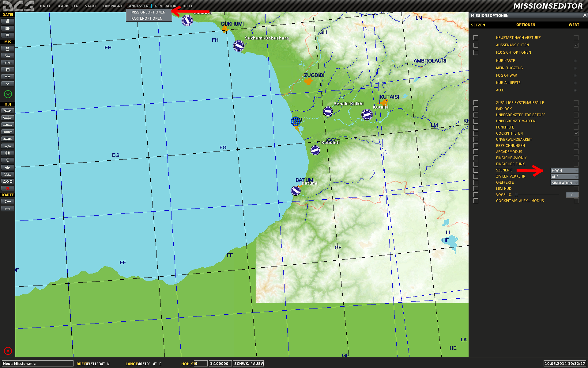This screenshot has height=368, width=588.
Task: Select the helicopter group placement tool
Action: point(8,118)
